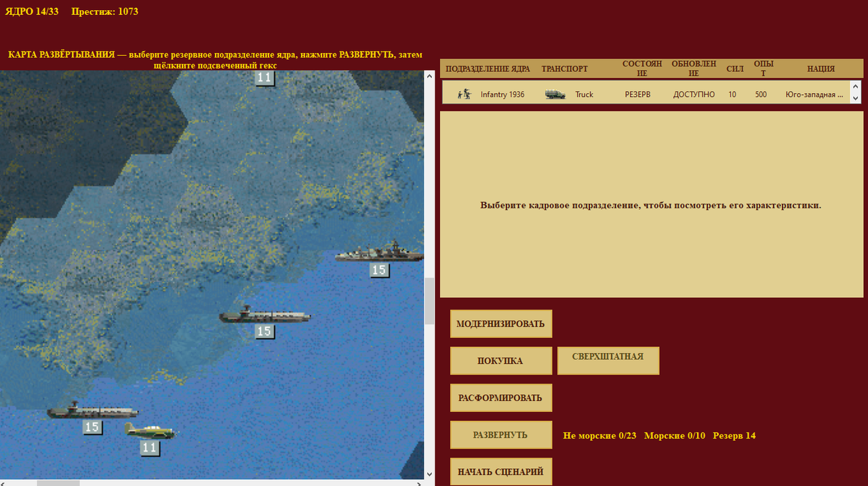
Task: Click ПОДРАЗДЕЛЕНИЕ ЯДРА column header
Action: click(488, 69)
